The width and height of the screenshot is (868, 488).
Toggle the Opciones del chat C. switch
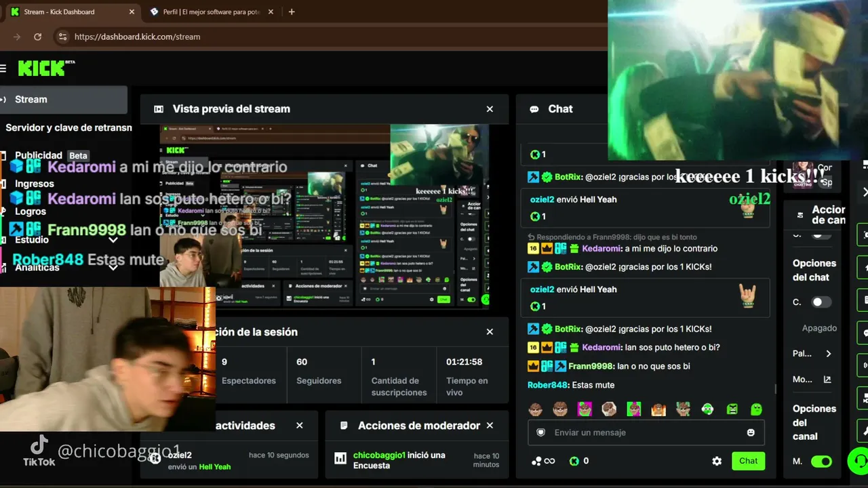coord(821,302)
